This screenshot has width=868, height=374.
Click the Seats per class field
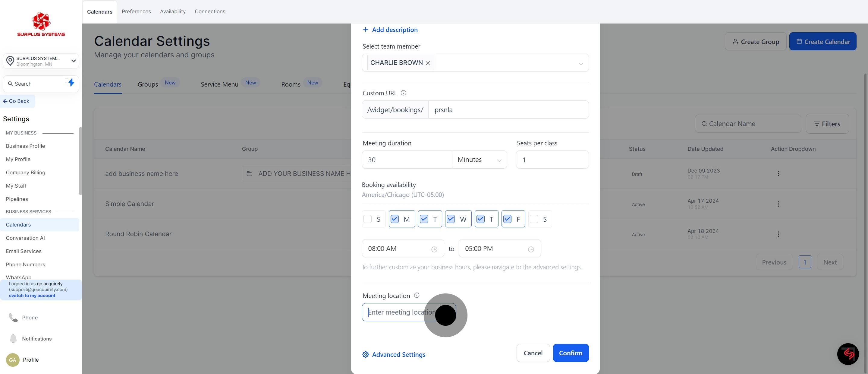(x=552, y=160)
